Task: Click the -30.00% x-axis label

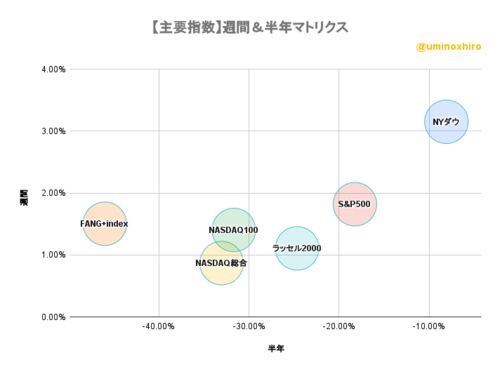Action: [249, 326]
